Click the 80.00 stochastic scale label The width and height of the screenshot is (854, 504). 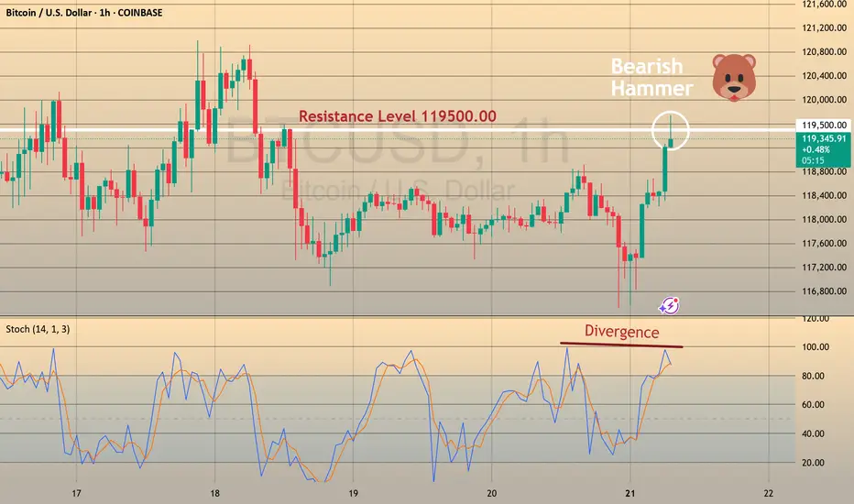[x=813, y=376]
